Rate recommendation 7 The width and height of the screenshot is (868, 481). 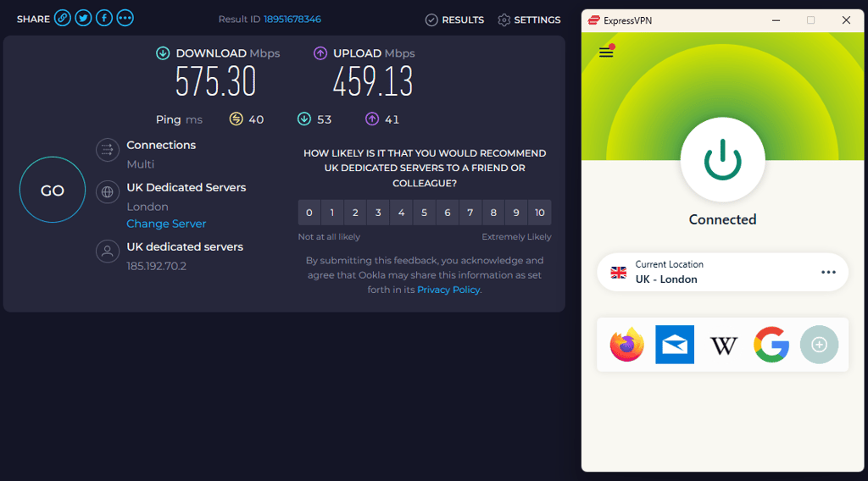tap(470, 213)
